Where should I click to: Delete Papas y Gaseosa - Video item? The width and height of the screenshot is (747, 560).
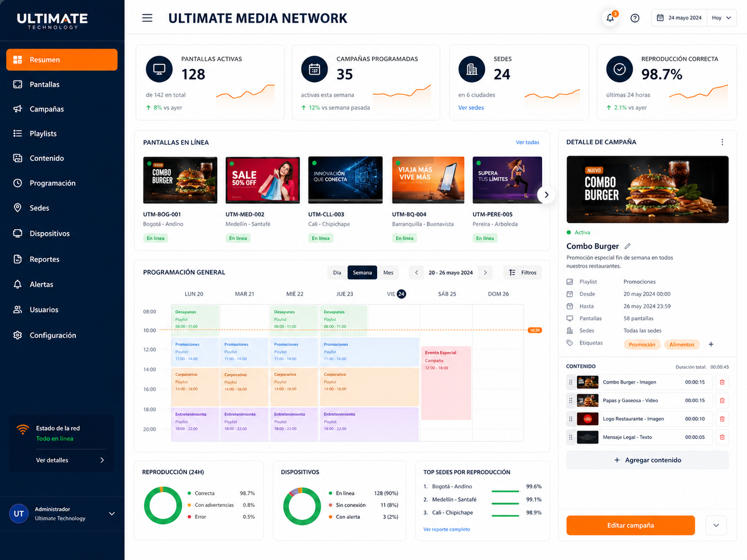[722, 401]
